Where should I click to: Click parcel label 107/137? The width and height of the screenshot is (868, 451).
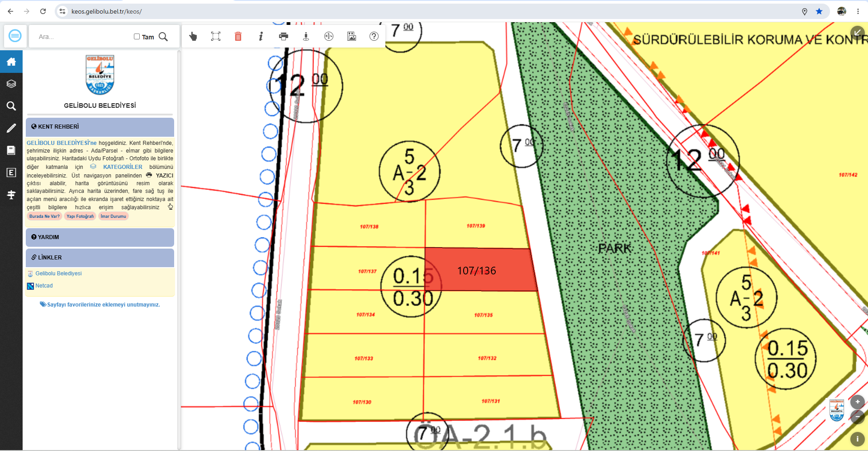tap(367, 272)
